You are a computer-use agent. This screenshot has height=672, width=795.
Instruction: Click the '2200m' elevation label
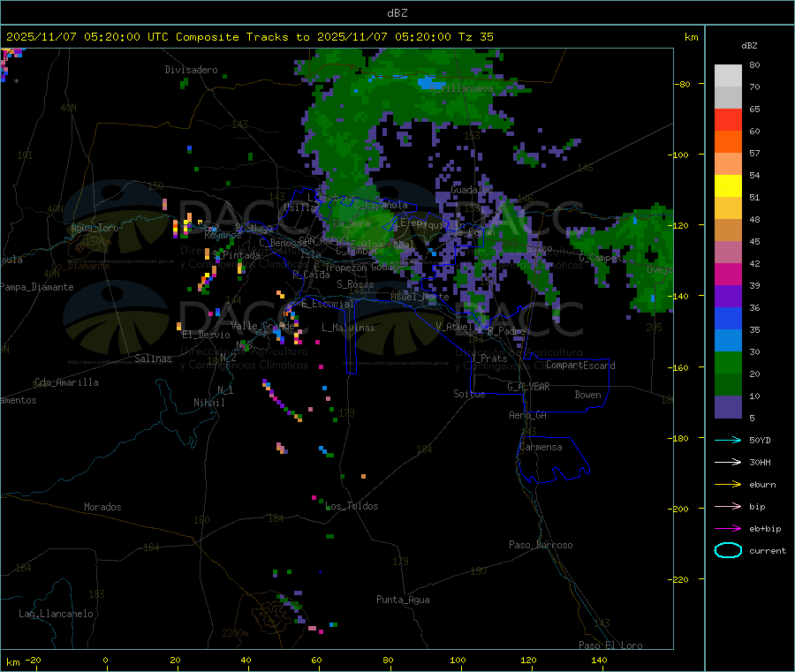point(235,633)
